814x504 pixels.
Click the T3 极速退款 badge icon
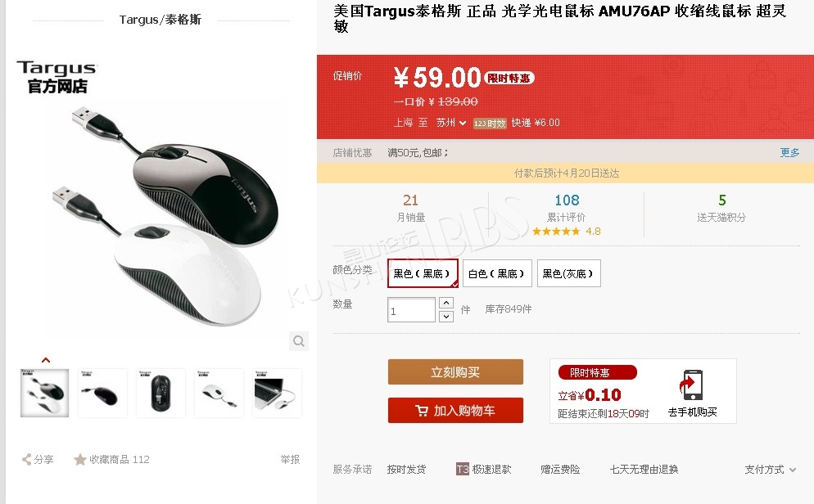tap(462, 470)
